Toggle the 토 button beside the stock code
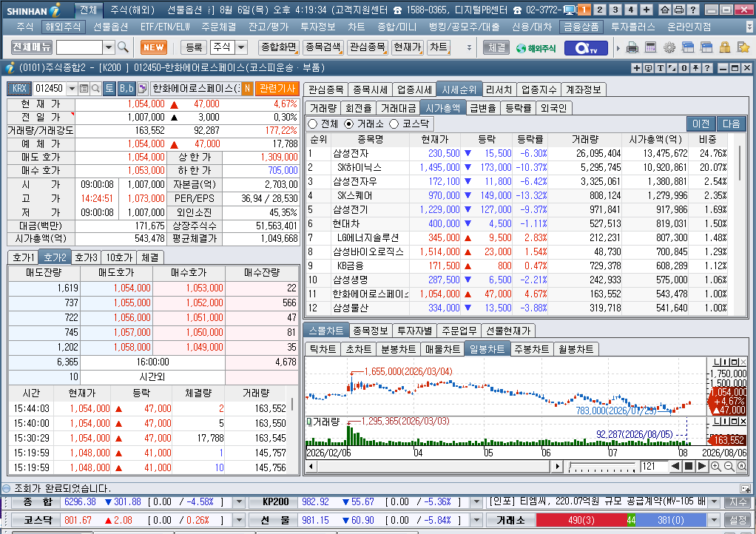This screenshot has width=756, height=534. pyautogui.click(x=109, y=88)
